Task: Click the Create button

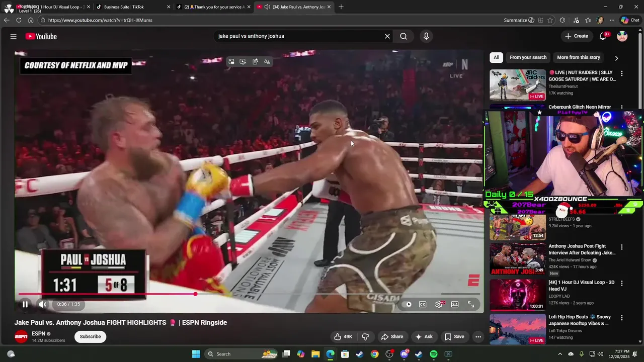Action: tap(576, 36)
